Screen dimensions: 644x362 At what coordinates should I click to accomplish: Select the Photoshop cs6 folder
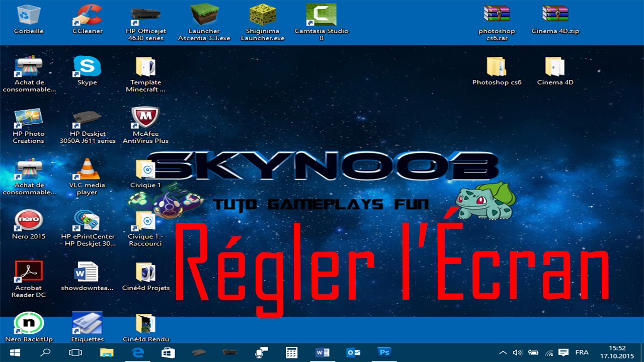(497, 70)
